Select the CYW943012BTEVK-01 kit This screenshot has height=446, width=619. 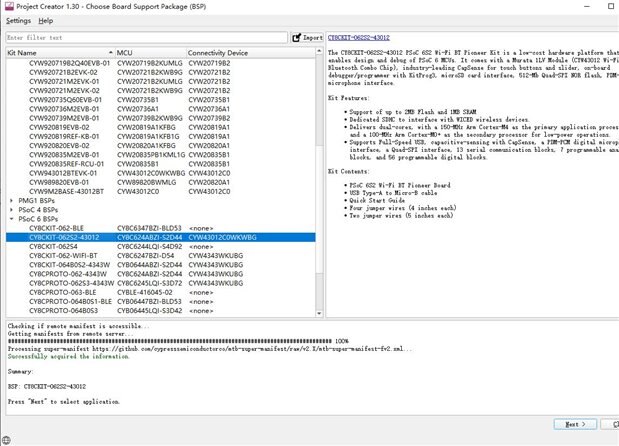pyautogui.click(x=63, y=173)
